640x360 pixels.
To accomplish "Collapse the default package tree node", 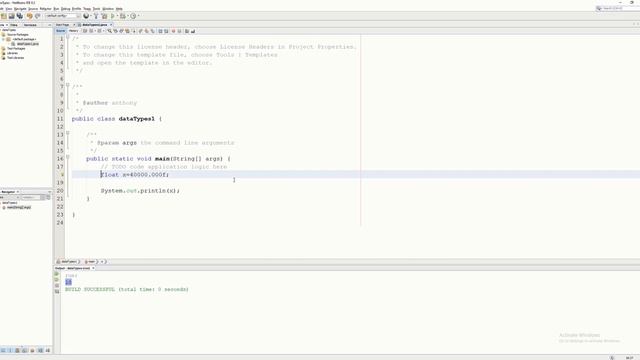I will pos(3,39).
